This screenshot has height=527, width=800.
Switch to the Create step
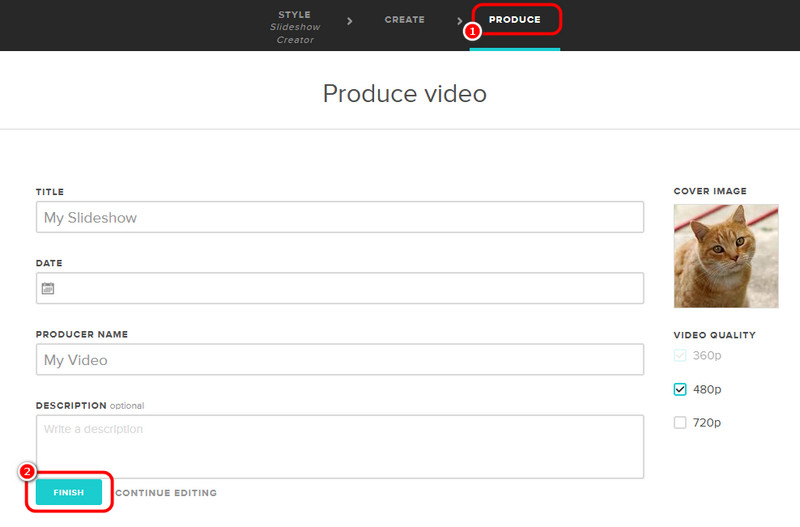click(x=405, y=19)
